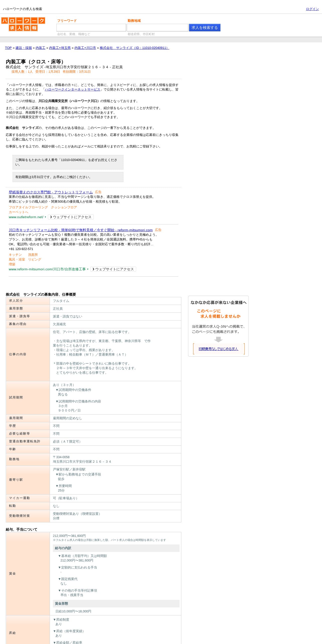Open 初期費用なしではじめる求人 link

[x=218, y=349]
